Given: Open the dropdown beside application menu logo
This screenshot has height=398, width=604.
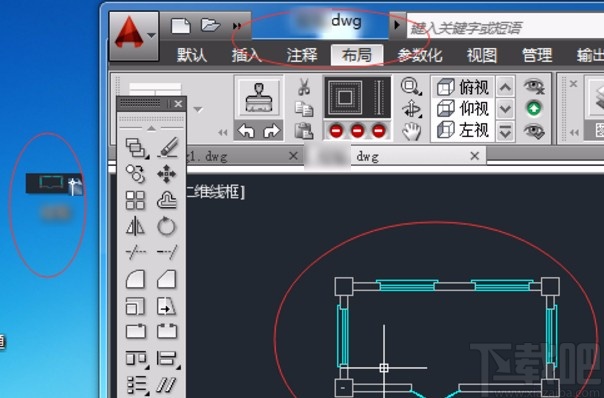Looking at the screenshot, I should tap(151, 35).
